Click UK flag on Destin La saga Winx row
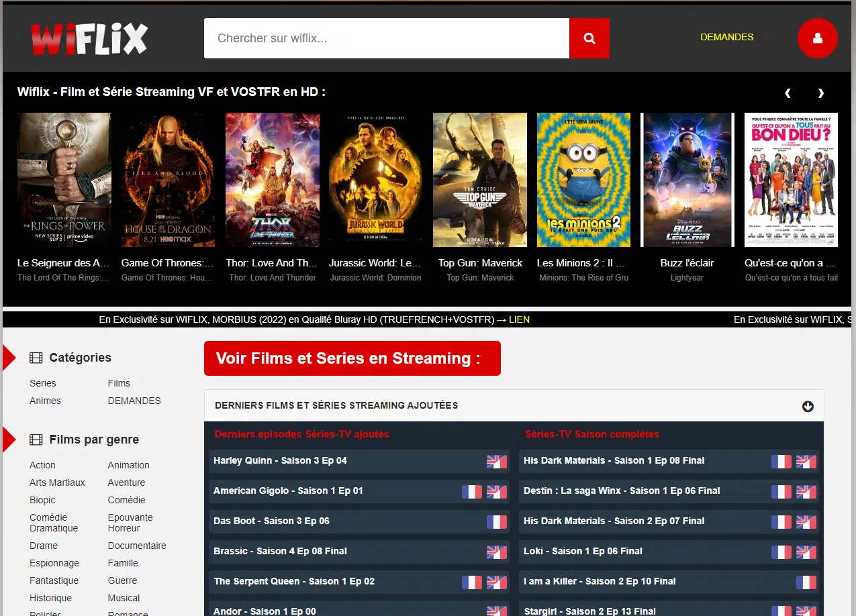Screen dimensions: 856x616 (x=806, y=492)
